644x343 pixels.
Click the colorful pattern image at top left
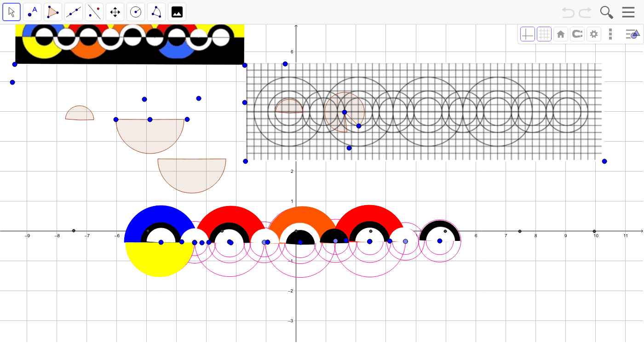point(129,44)
